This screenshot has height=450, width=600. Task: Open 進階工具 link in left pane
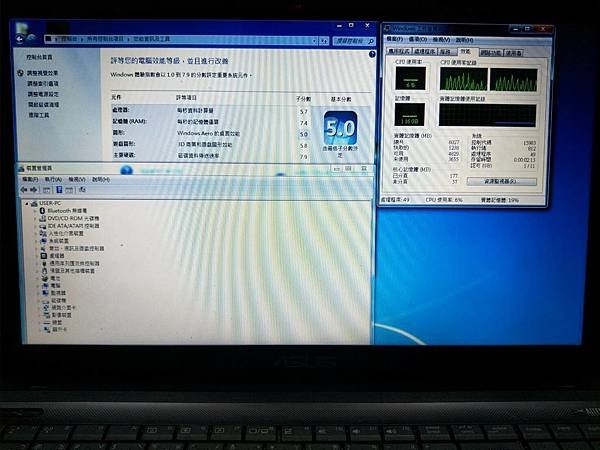(39, 115)
